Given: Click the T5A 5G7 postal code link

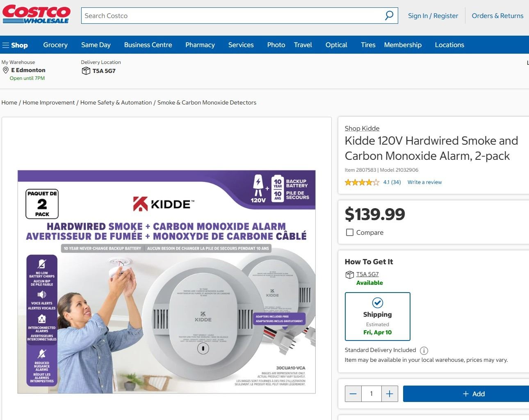Looking at the screenshot, I should [x=367, y=274].
